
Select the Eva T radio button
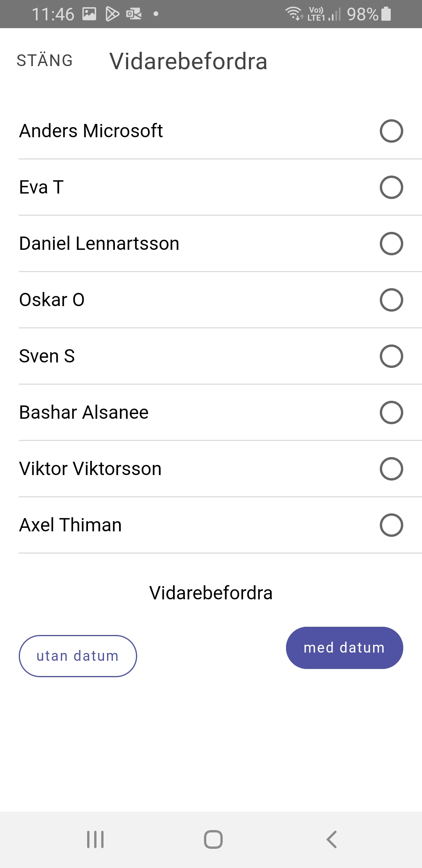point(391,187)
